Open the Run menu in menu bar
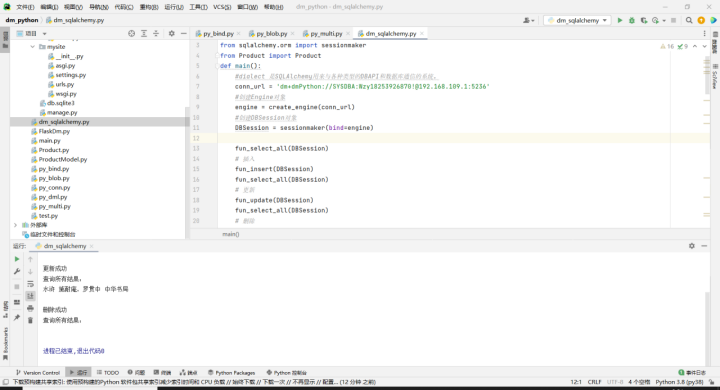Screen dimensions: 720x390 pyautogui.click(x=174, y=7)
